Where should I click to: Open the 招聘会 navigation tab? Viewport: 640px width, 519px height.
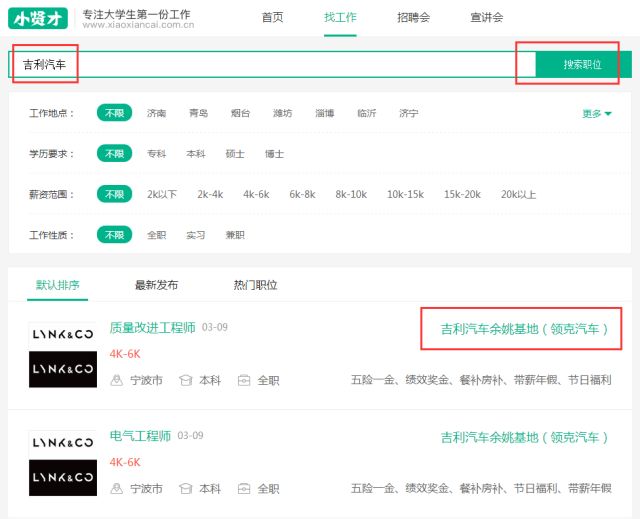(413, 18)
